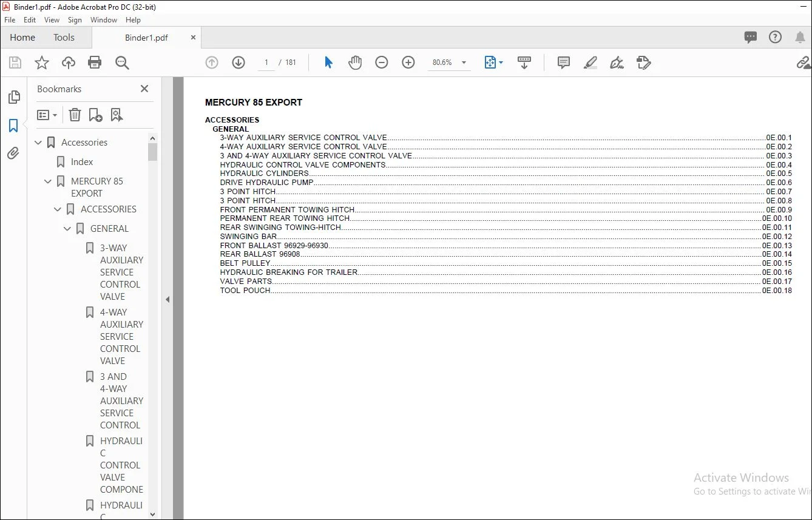Select the Highlight text tool
The height and width of the screenshot is (520, 812).
coord(590,62)
